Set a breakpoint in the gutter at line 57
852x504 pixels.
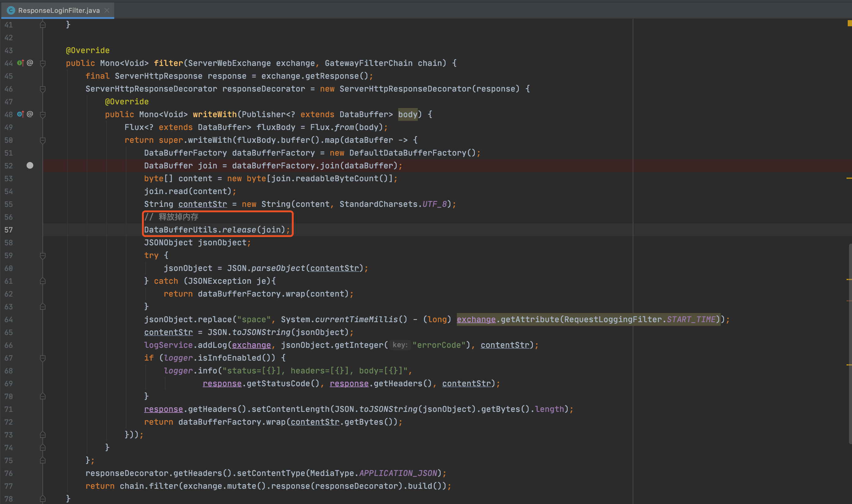[x=30, y=230]
